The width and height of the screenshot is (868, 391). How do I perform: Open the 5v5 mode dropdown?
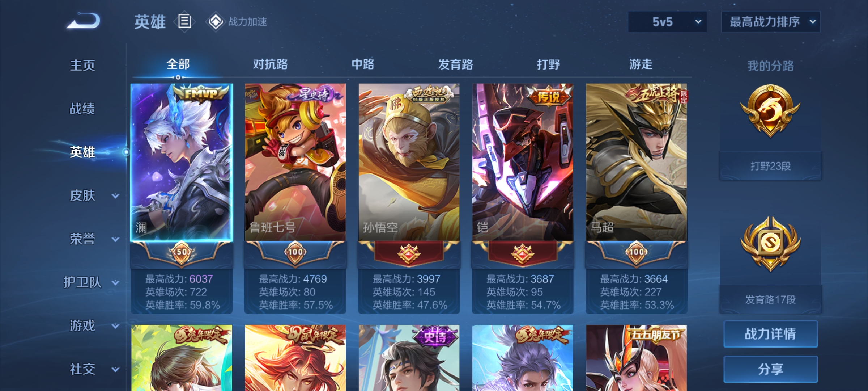[x=668, y=22]
